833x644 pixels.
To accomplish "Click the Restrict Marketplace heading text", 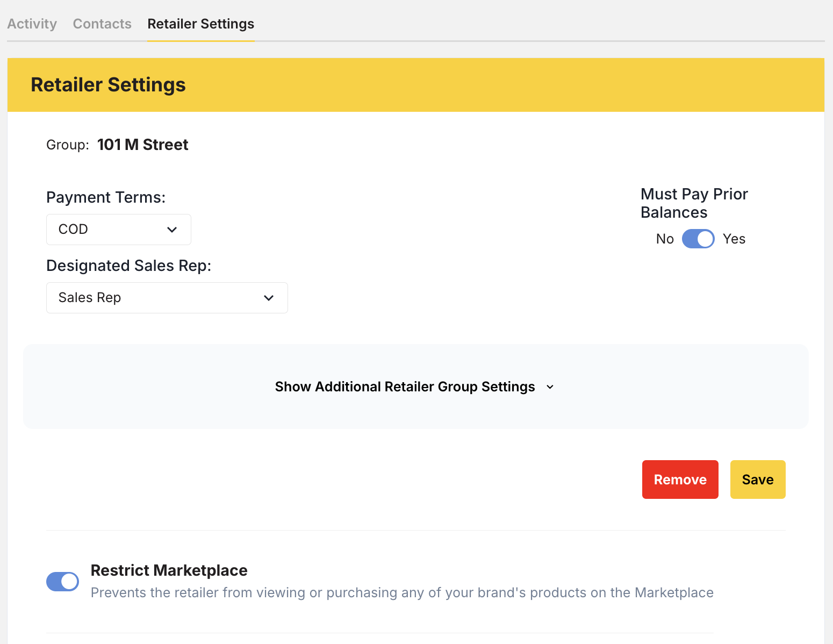I will pos(169,570).
